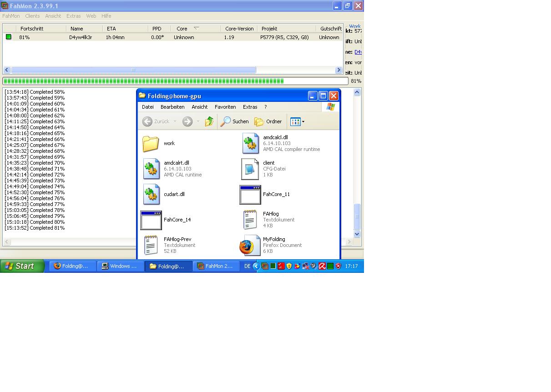Open the Extras menu in FahMon
Viewport: 551px width, 392px height.
[73, 16]
